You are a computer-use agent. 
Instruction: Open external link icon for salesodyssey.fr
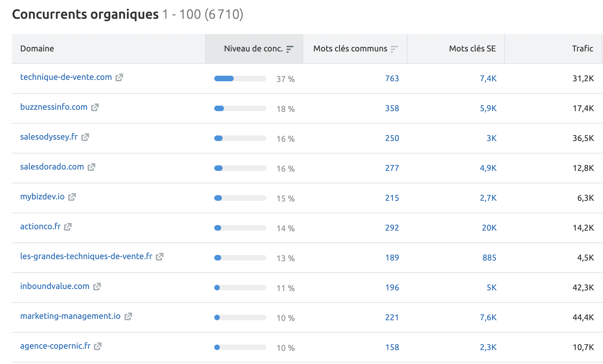[85, 137]
